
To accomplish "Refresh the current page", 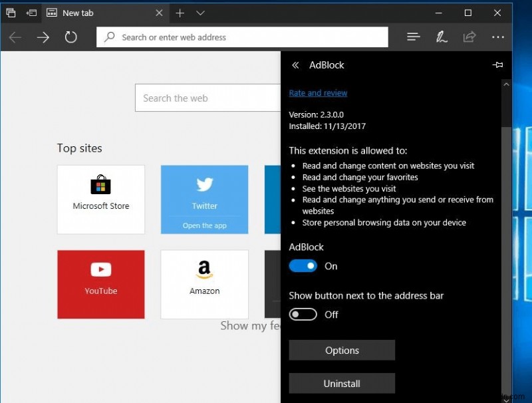I will pos(71,37).
